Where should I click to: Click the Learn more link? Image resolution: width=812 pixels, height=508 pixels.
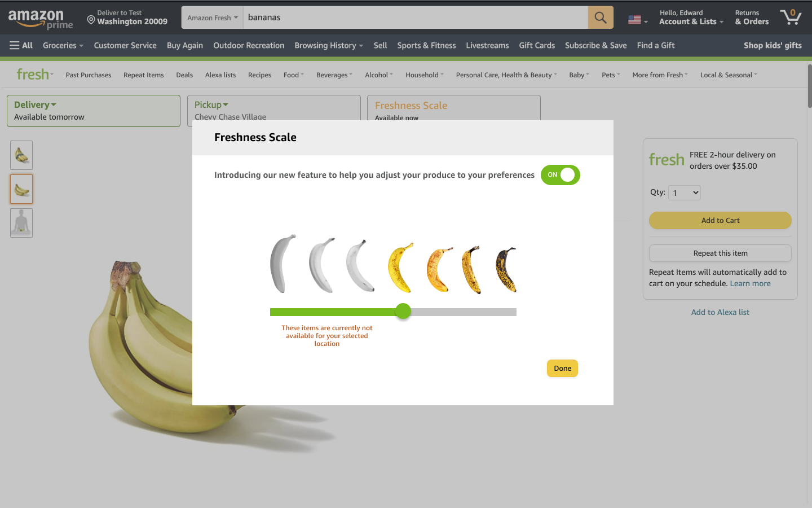[750, 283]
